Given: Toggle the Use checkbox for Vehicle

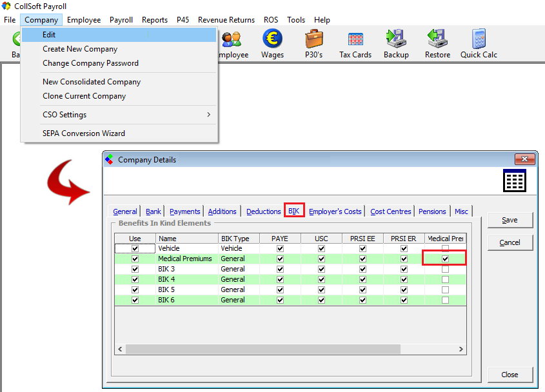Looking at the screenshot, I should tap(135, 248).
